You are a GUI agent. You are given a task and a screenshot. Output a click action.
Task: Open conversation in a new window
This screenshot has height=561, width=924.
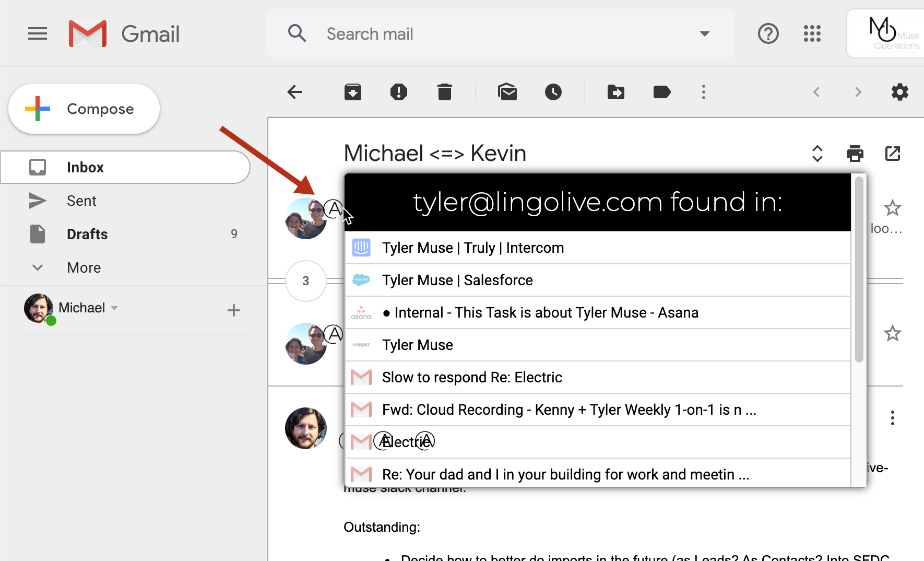(893, 154)
